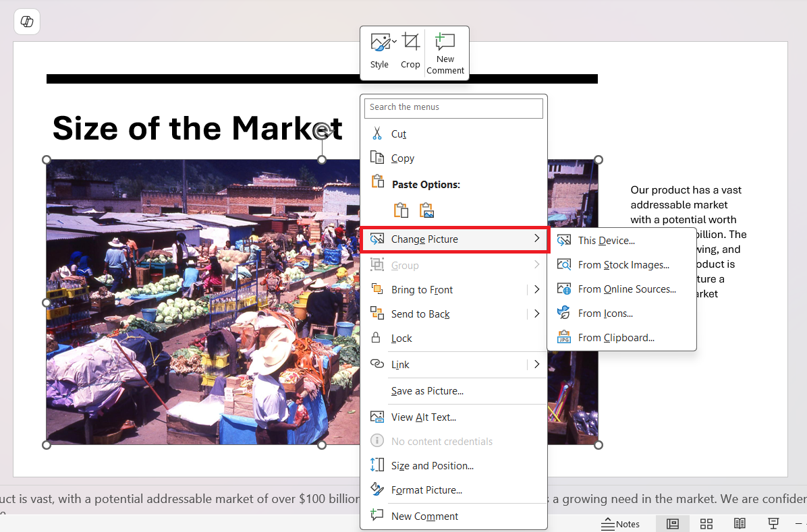Viewport: 807px width, 532px height.
Task: Click the Cut scissors icon
Action: (377, 134)
